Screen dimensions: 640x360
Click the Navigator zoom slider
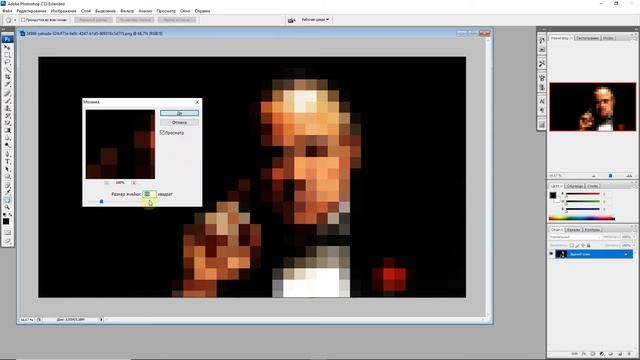point(610,176)
